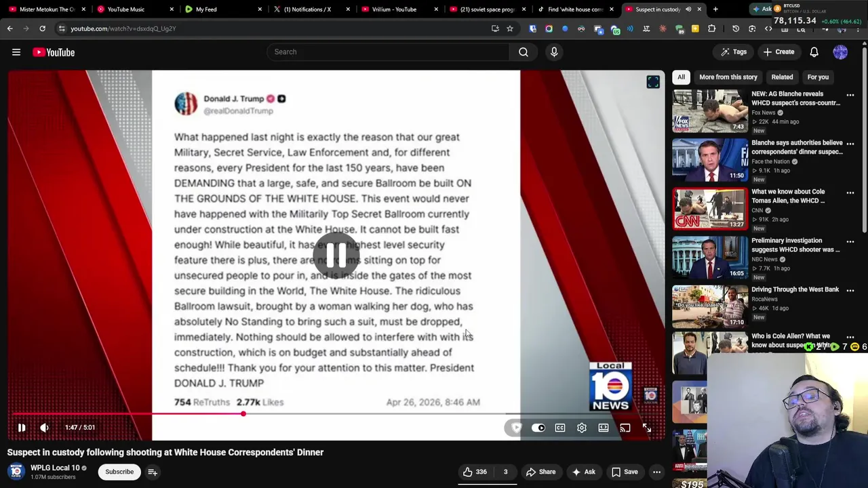Image resolution: width=868 pixels, height=488 pixels.
Task: Click the Tags extension button
Action: click(734, 52)
